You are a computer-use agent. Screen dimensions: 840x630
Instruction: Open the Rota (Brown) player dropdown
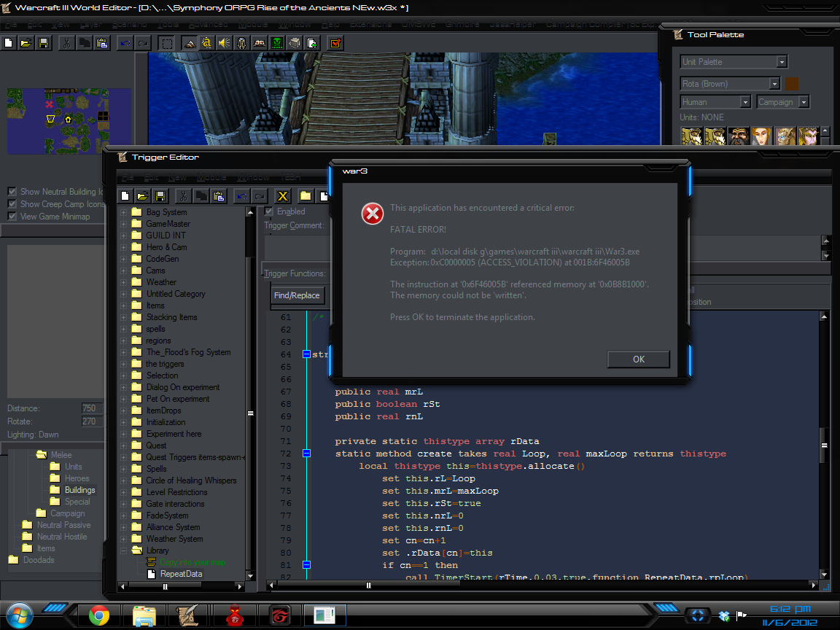click(x=774, y=84)
